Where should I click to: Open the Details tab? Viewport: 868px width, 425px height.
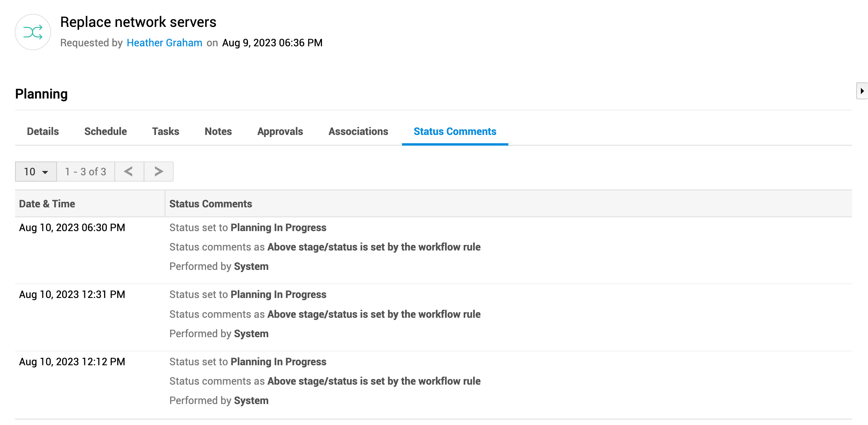point(43,131)
